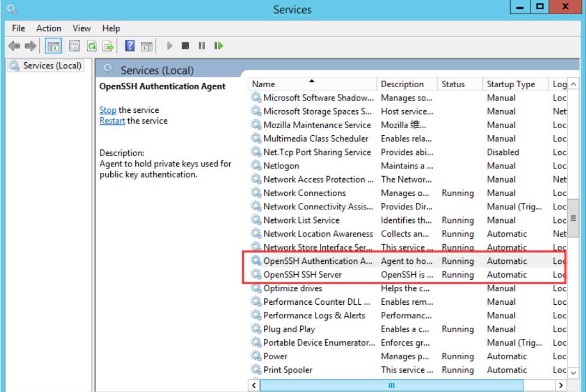Click the Services title bar app icon
The width and height of the screenshot is (586, 392).
(12, 9)
